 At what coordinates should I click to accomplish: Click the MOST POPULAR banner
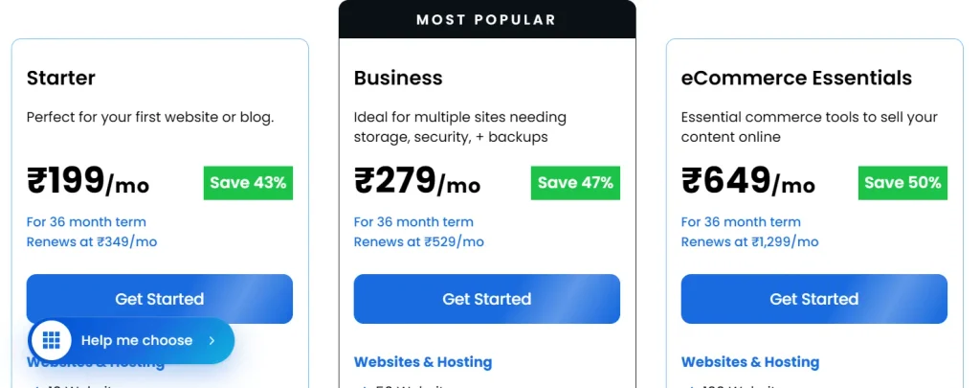tap(487, 19)
